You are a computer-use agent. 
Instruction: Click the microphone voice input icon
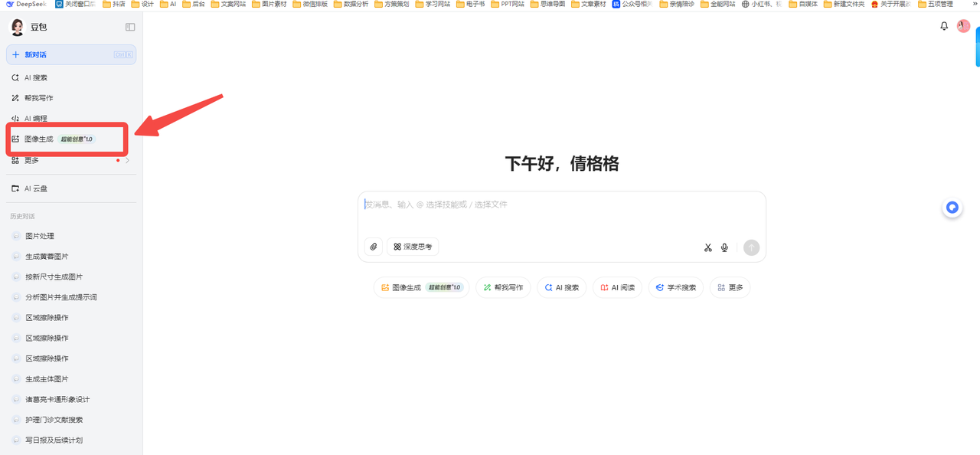724,247
